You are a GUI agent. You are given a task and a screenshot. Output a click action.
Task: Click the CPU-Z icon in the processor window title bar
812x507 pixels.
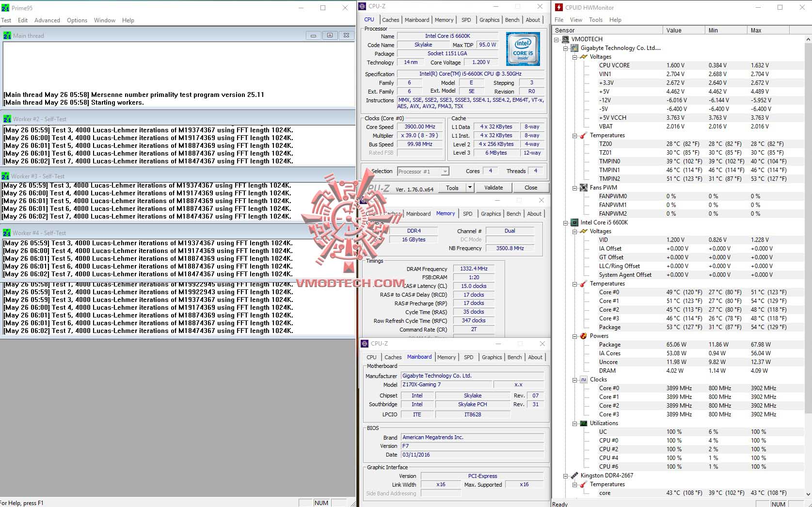coord(363,6)
